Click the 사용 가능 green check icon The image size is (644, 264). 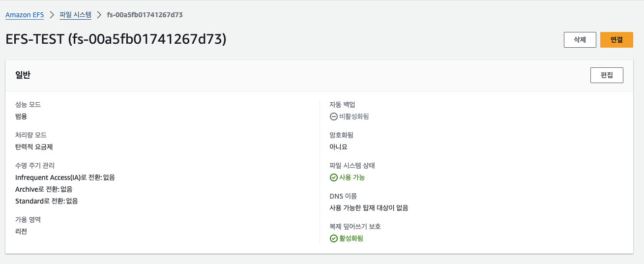(x=333, y=177)
